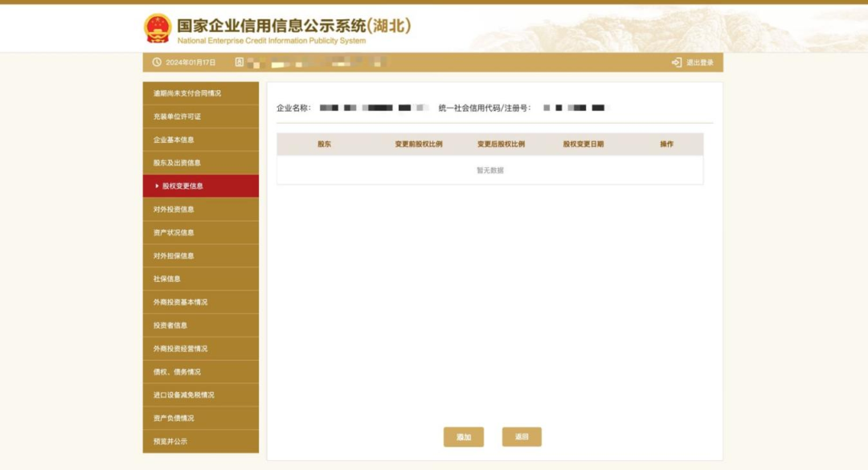Click the user profile icon in top bar
This screenshot has width=868, height=470.
pyautogui.click(x=240, y=63)
